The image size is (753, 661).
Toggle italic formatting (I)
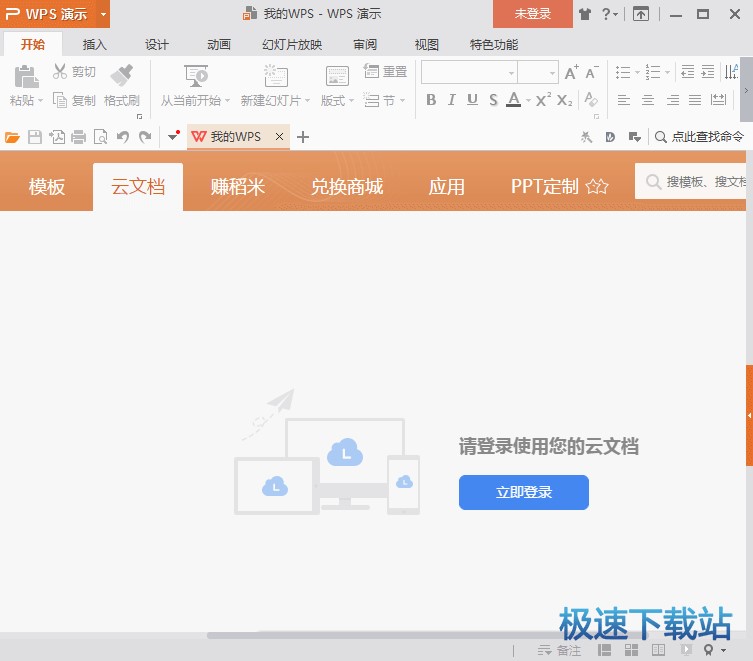pos(451,100)
